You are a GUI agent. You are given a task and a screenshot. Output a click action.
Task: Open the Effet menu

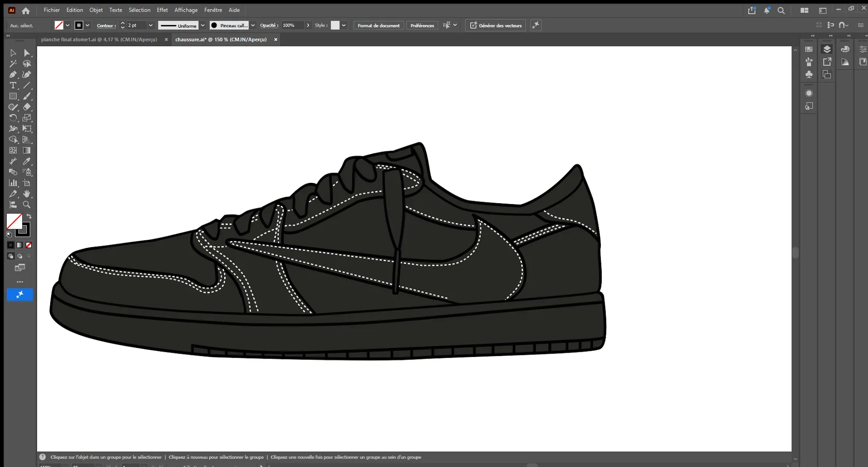tap(162, 10)
